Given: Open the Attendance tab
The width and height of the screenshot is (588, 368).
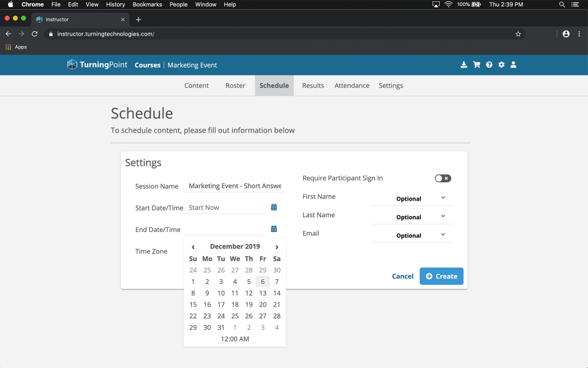Looking at the screenshot, I should click(x=352, y=85).
